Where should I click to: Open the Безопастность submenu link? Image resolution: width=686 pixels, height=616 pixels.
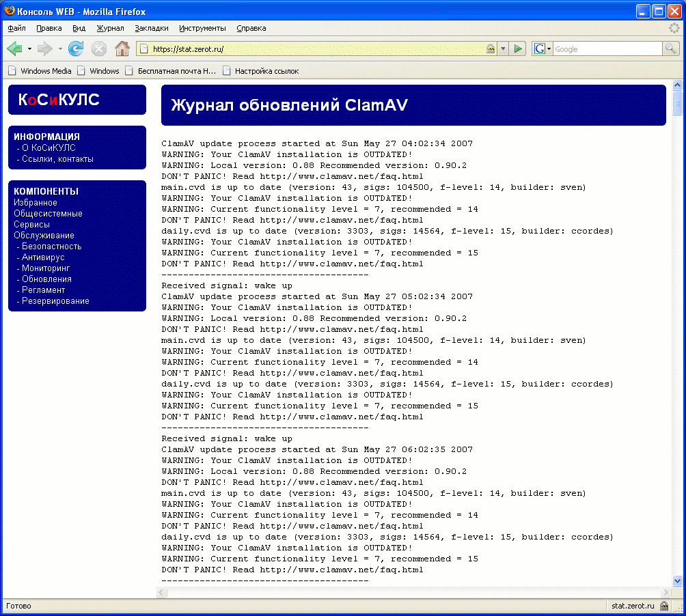tap(51, 246)
